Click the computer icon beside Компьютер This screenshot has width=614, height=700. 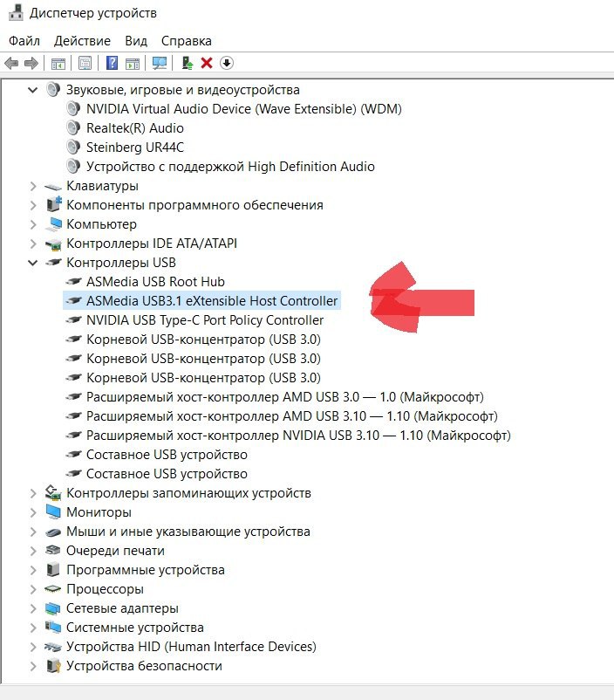point(53,224)
